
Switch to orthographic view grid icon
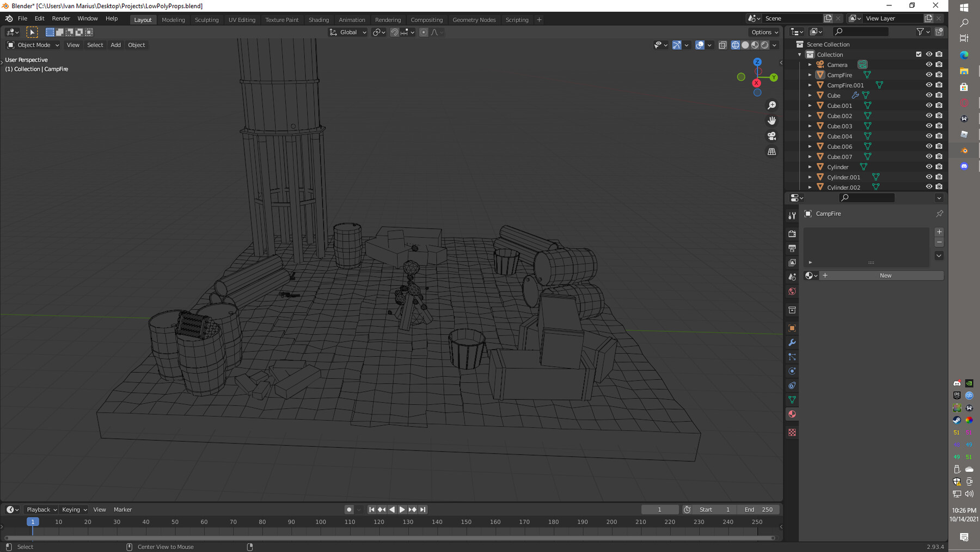[x=771, y=151]
